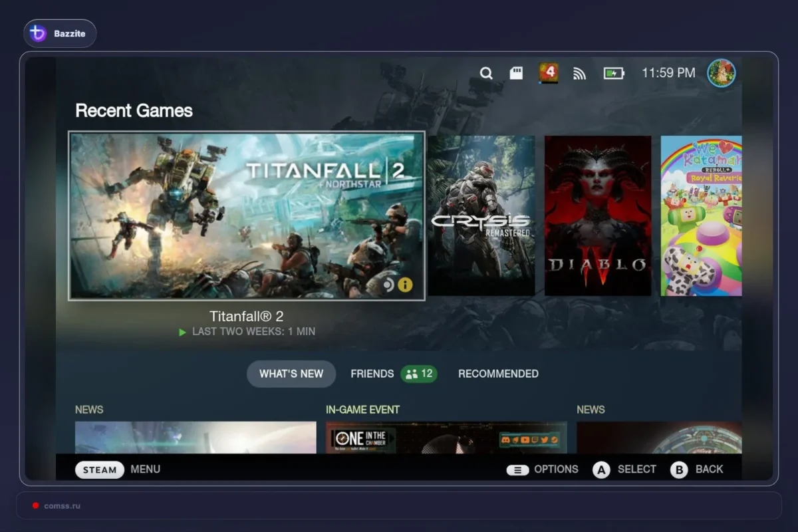Image resolution: width=798 pixels, height=532 pixels.
Task: Select the Diablo IV game cover
Action: [598, 215]
